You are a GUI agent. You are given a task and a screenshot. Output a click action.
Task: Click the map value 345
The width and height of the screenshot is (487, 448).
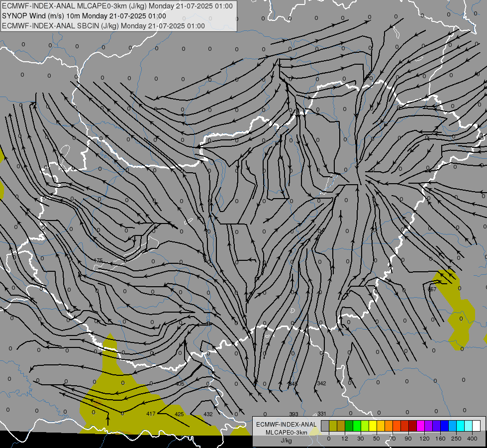(293, 384)
